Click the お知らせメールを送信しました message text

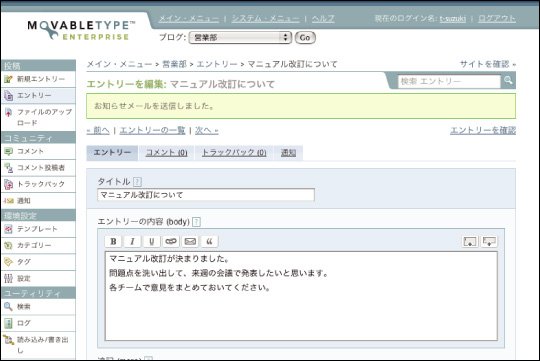click(154, 106)
